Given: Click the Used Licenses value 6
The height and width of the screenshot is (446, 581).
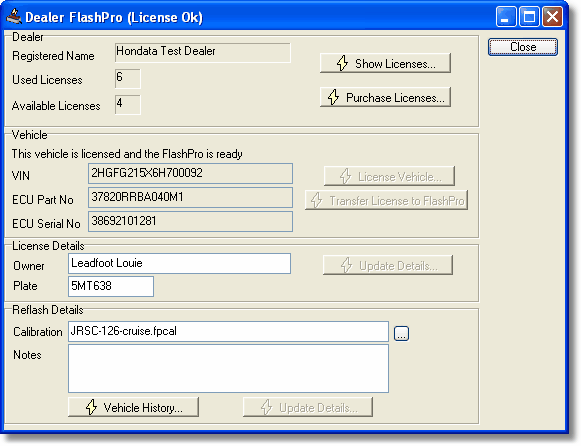Looking at the screenshot, I should (127, 79).
